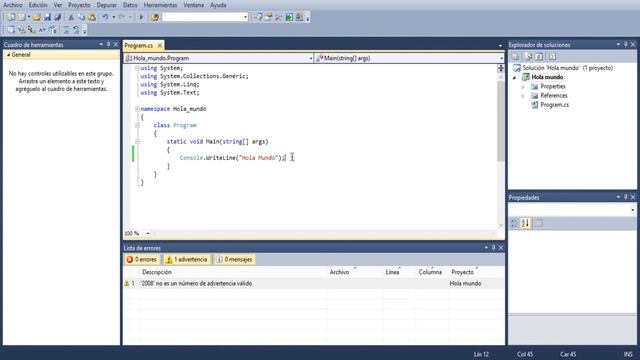The width and height of the screenshot is (640, 360).
Task: Click Refresh icon in Solution Explorer toolbar
Action: pyautogui.click(x=539, y=56)
